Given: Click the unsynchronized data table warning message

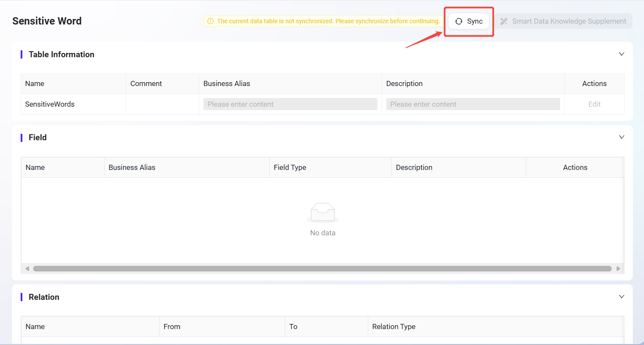Looking at the screenshot, I should (x=328, y=21).
